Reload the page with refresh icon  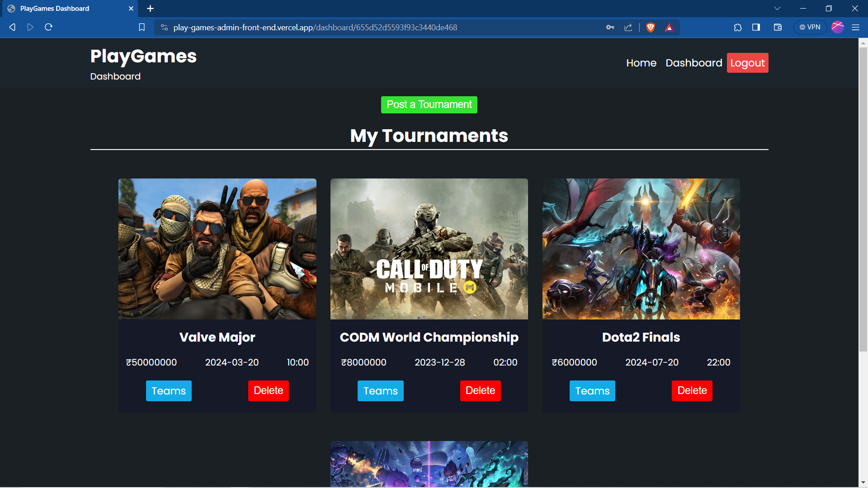click(48, 28)
